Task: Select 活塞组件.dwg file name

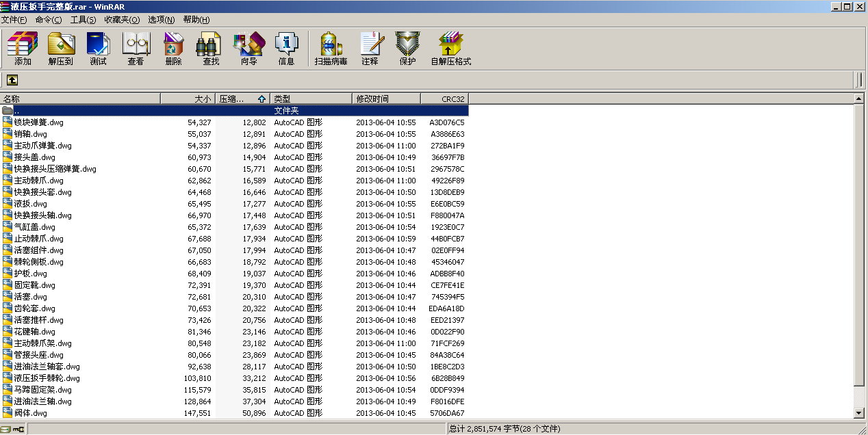Action: tap(38, 250)
